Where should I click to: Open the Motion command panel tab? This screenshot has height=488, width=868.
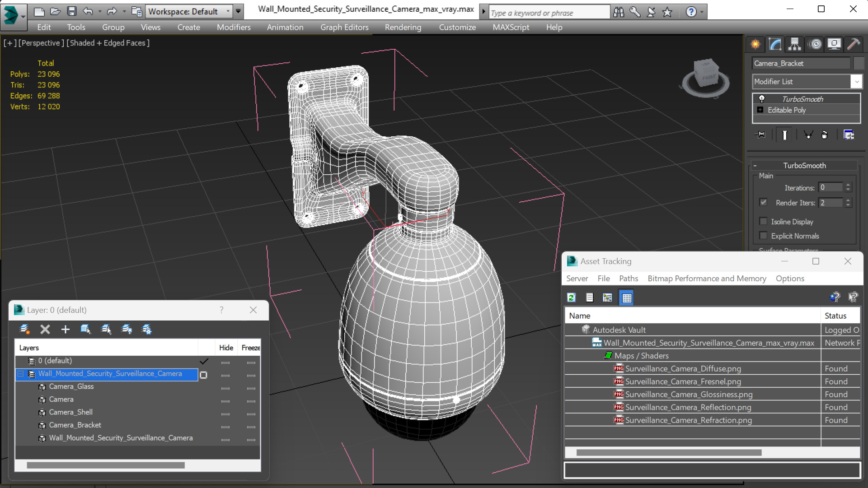coord(816,44)
